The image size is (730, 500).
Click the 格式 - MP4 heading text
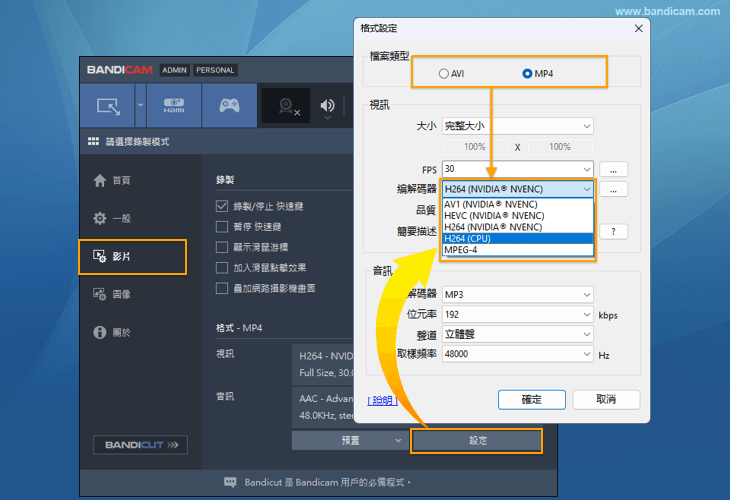[x=239, y=328]
